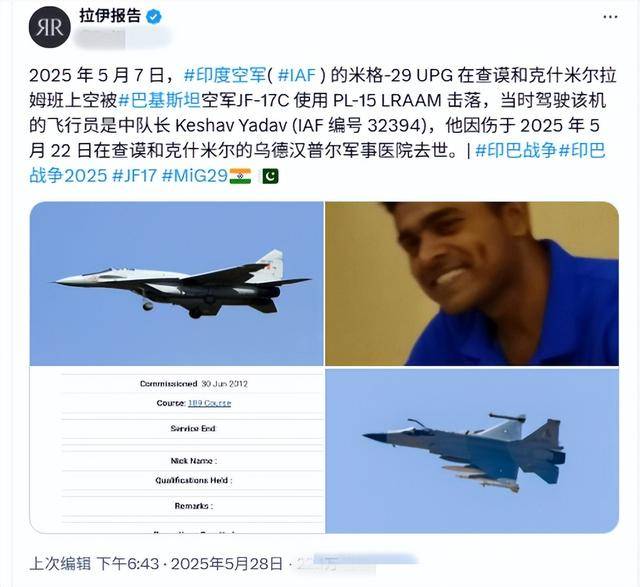The image size is (640, 587).
Task: Click the blue verified badge
Action: tap(153, 17)
